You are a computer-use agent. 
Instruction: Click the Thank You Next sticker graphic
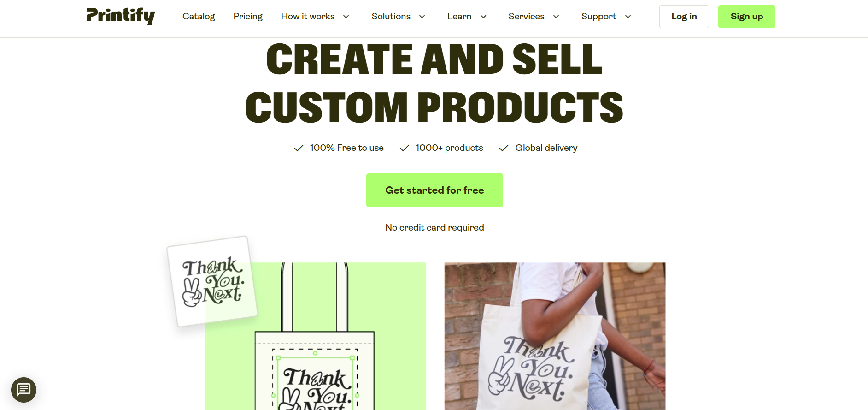[x=212, y=281]
